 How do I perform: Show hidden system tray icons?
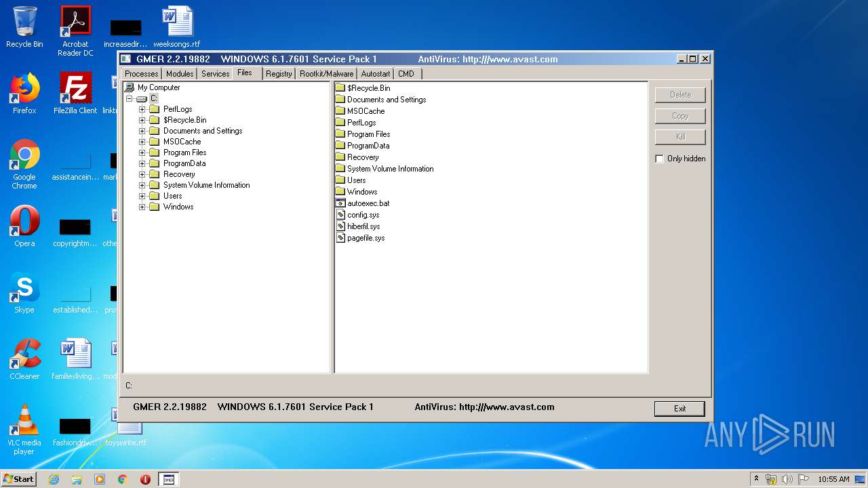757,479
